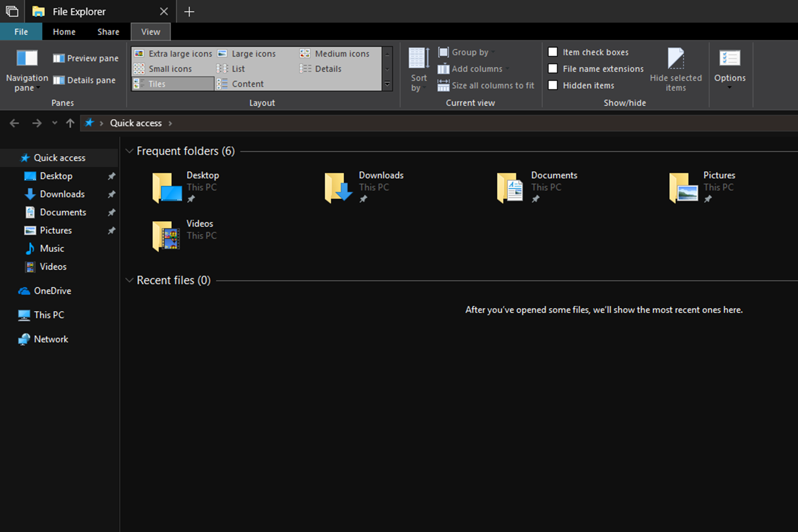
Task: Switch to the Home ribbon tab
Action: click(x=64, y=32)
